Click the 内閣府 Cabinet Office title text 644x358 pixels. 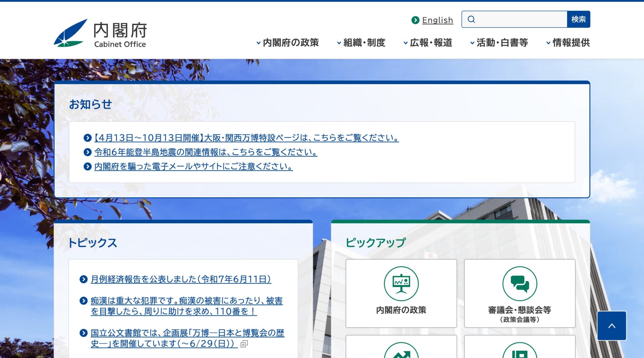tap(120, 35)
